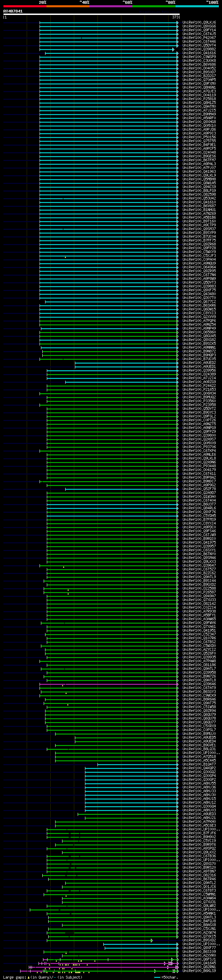The height and width of the screenshot is (980, 222).
Task: Click the UniRef100_Q5ZF78 label
Action: click(x=199, y=489)
